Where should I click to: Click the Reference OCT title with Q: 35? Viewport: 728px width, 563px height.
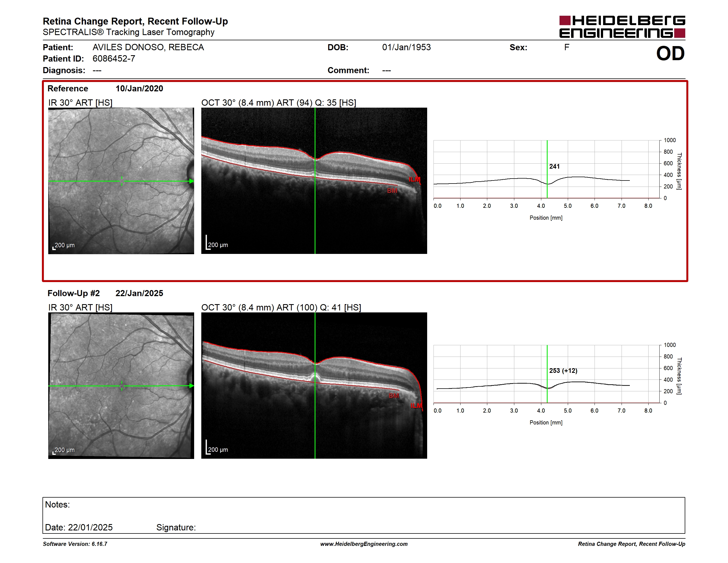[279, 103]
